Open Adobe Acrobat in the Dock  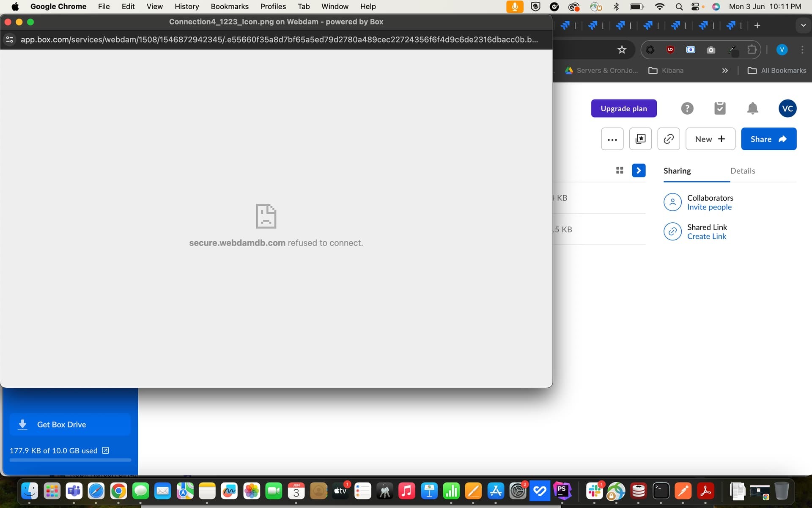(705, 491)
